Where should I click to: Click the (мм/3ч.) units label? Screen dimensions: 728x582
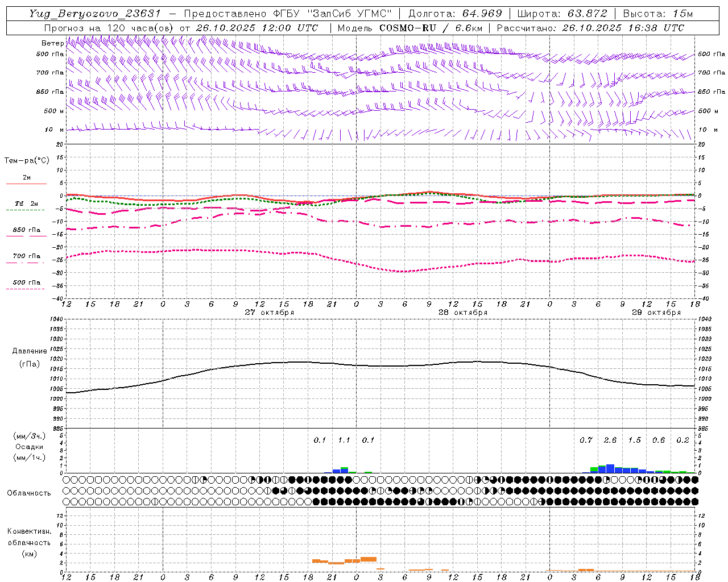(30, 436)
